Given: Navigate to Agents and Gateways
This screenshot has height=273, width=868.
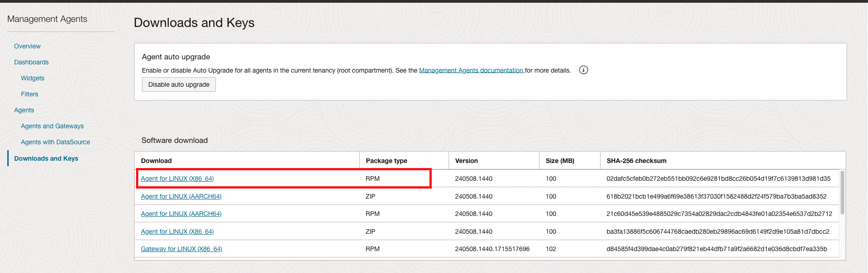Looking at the screenshot, I should click(x=52, y=126).
